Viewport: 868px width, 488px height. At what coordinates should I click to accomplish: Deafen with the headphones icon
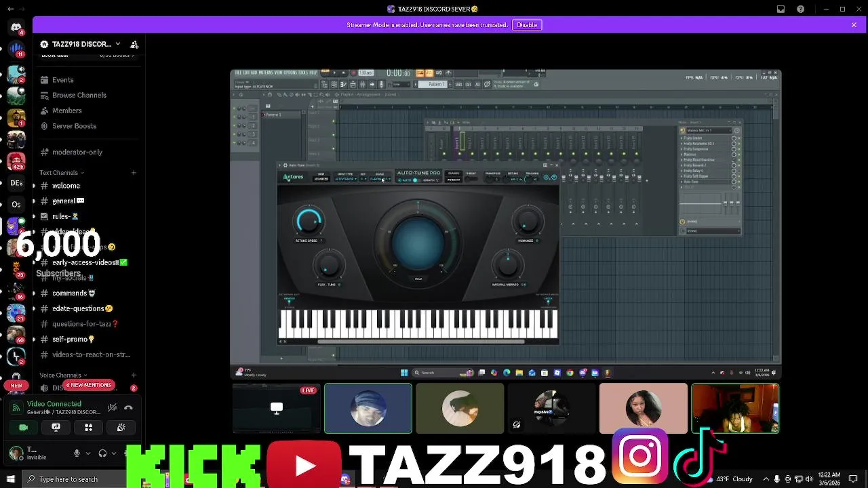tap(102, 453)
